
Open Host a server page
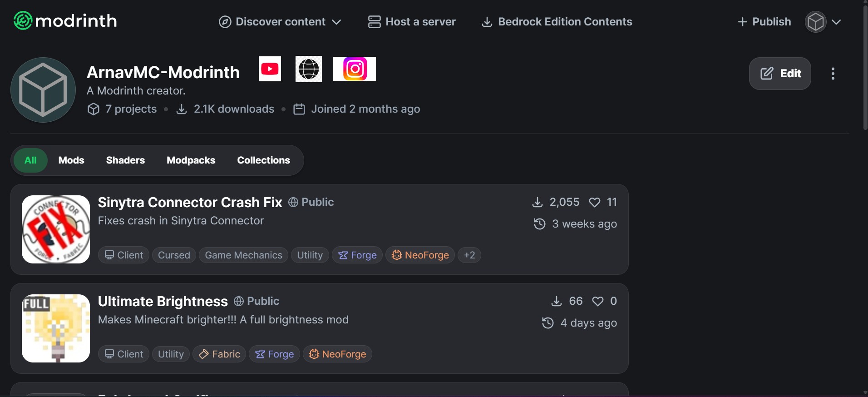[412, 22]
